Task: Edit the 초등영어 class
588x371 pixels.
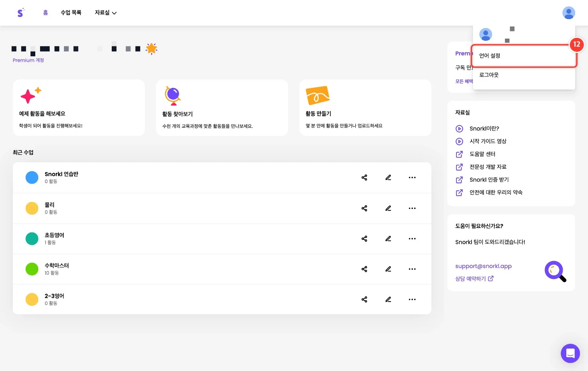Action: coord(388,239)
